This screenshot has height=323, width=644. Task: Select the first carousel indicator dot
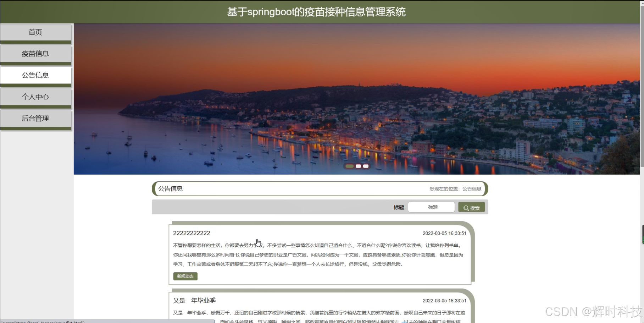(x=350, y=166)
